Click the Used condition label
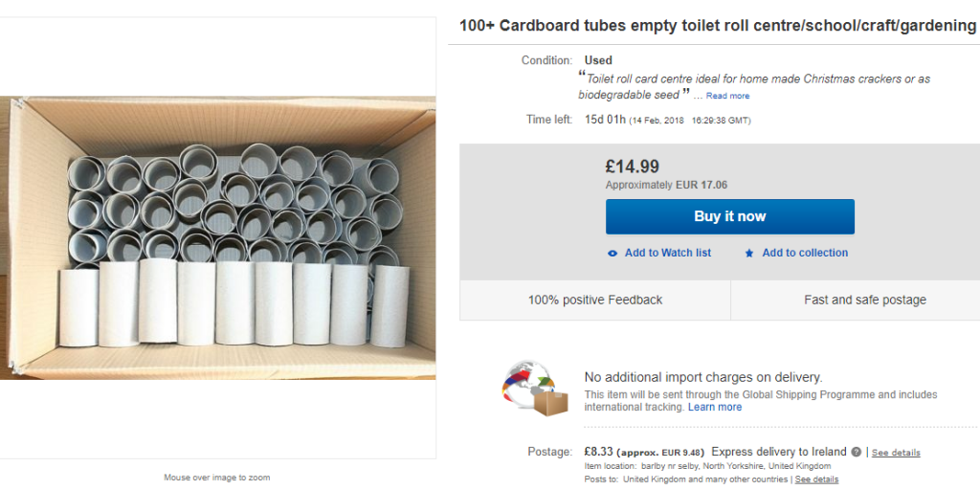 tap(598, 60)
